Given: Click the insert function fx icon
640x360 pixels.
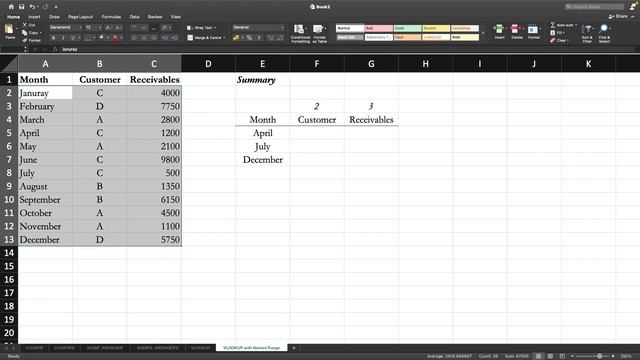Looking at the screenshot, I should pos(55,49).
